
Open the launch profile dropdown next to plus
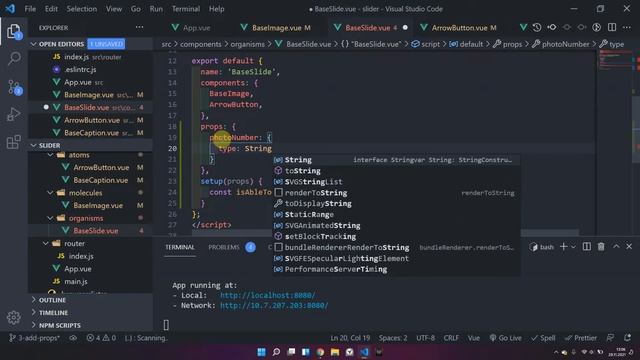[x=573, y=247]
